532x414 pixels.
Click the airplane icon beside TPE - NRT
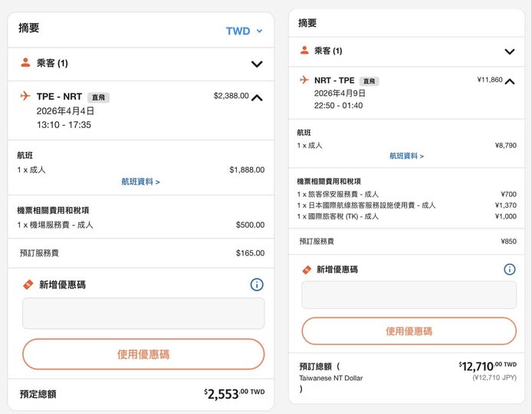click(x=25, y=97)
